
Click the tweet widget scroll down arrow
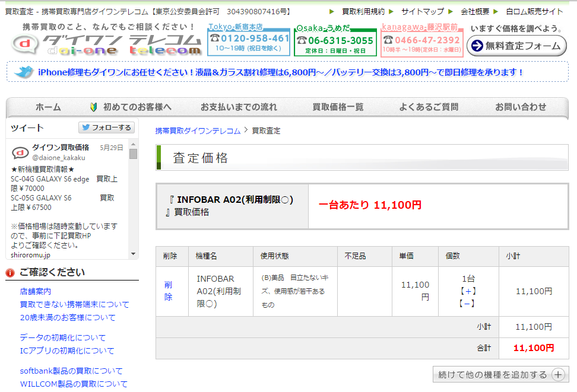133,254
